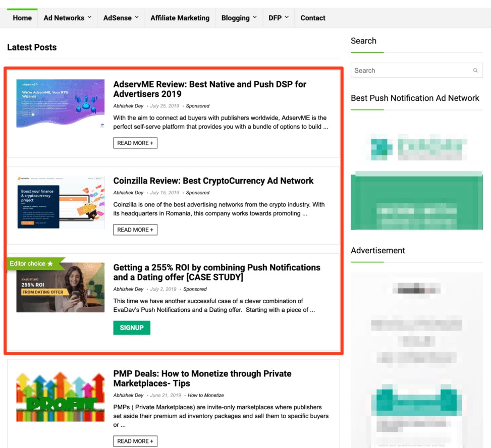Viewport: 491px width, 448px height.
Task: Open Coinzilla Review post title
Action: click(213, 181)
